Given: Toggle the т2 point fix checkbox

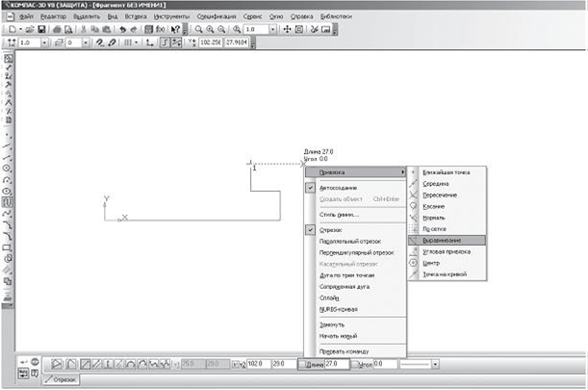Looking at the screenshot, I should coord(235,364).
